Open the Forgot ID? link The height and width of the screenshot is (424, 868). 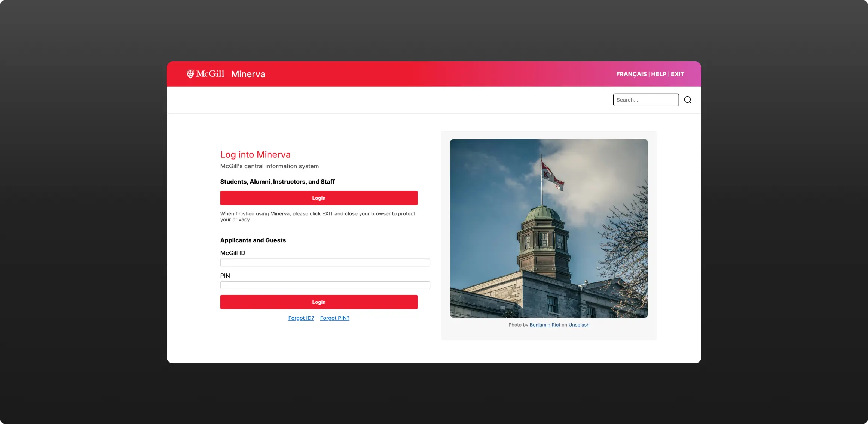pos(301,318)
